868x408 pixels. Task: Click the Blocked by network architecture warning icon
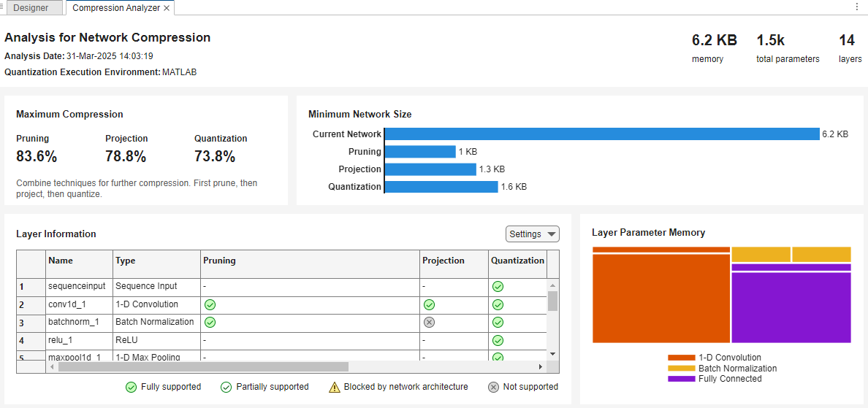[334, 387]
